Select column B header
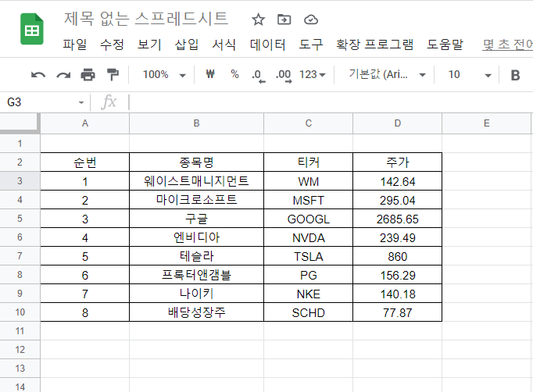533x392 pixels. tap(196, 123)
